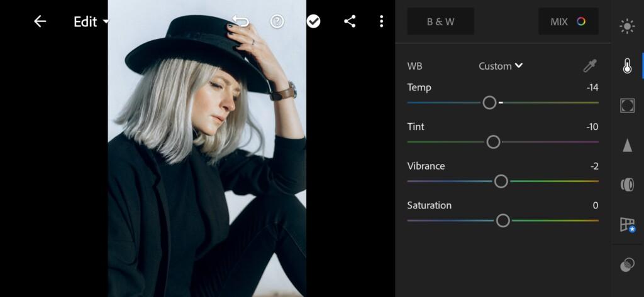Open the Light panel sun icon

627,26
